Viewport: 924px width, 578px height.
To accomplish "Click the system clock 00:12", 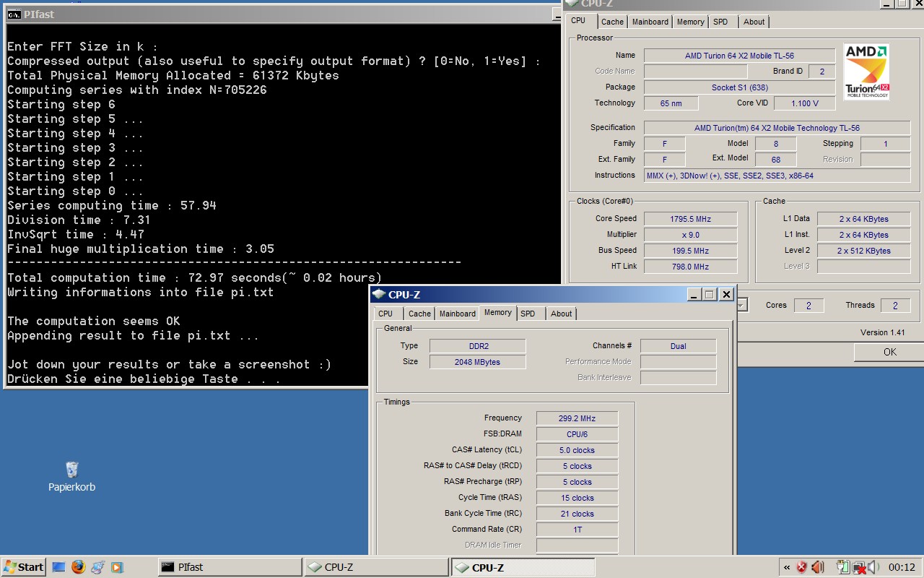I will (x=902, y=567).
